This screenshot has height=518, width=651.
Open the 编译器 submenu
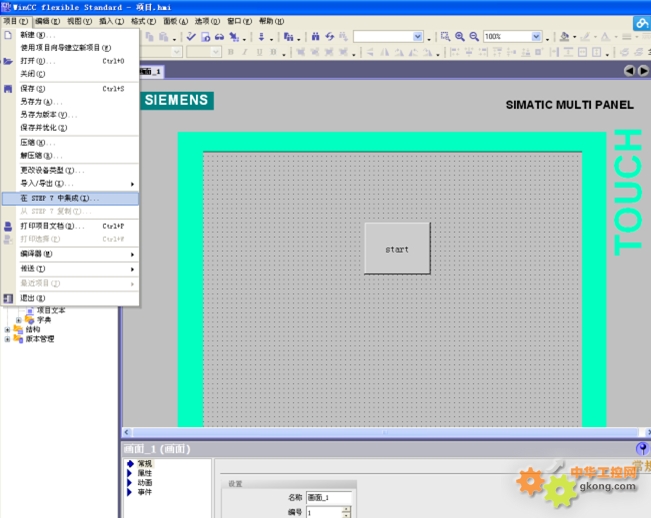click(x=71, y=254)
